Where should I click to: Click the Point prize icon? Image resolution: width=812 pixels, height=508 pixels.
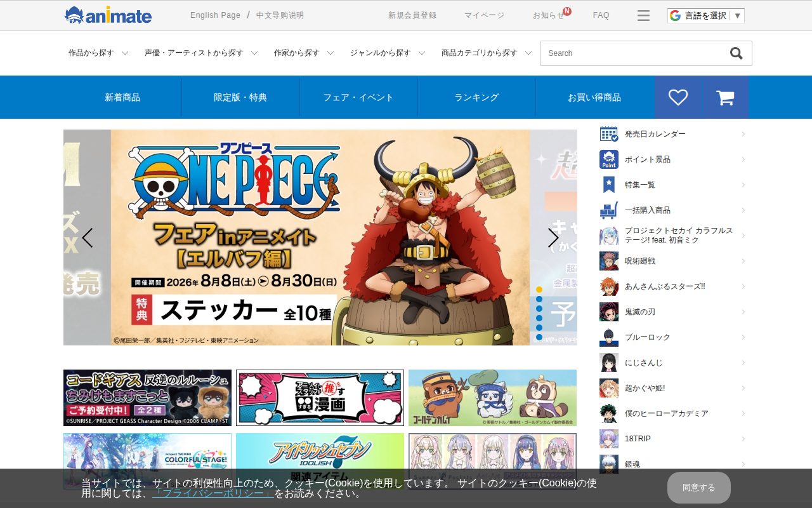click(609, 159)
